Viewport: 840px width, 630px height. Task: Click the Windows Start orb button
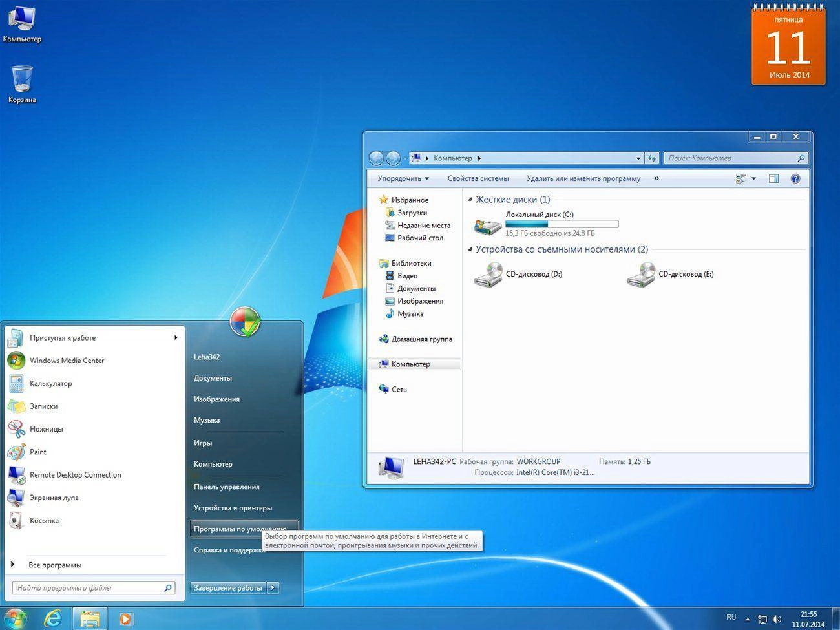15,619
